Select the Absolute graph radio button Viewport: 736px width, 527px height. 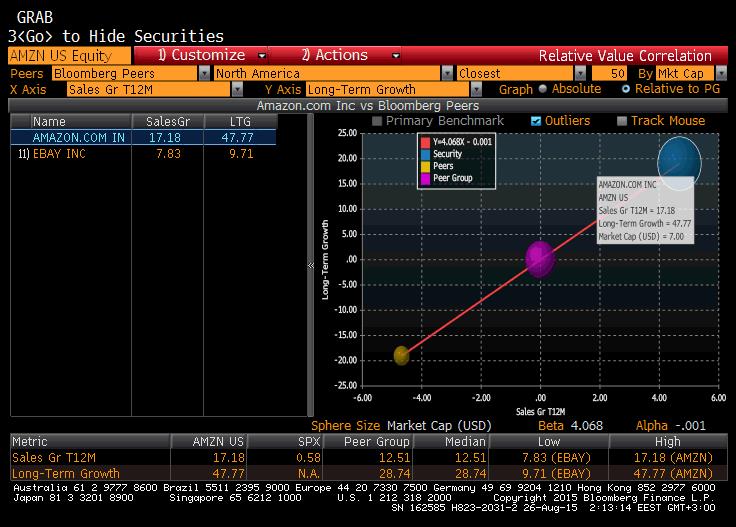click(x=543, y=89)
